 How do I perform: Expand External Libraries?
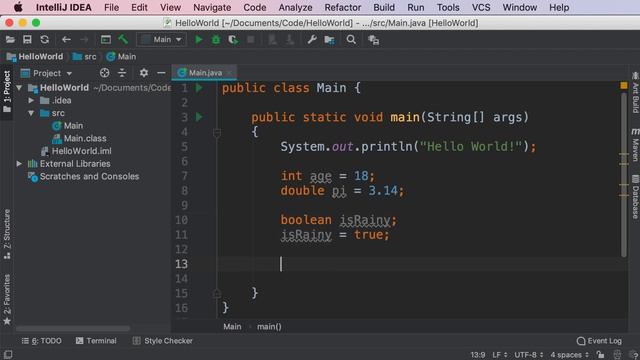[x=19, y=164]
